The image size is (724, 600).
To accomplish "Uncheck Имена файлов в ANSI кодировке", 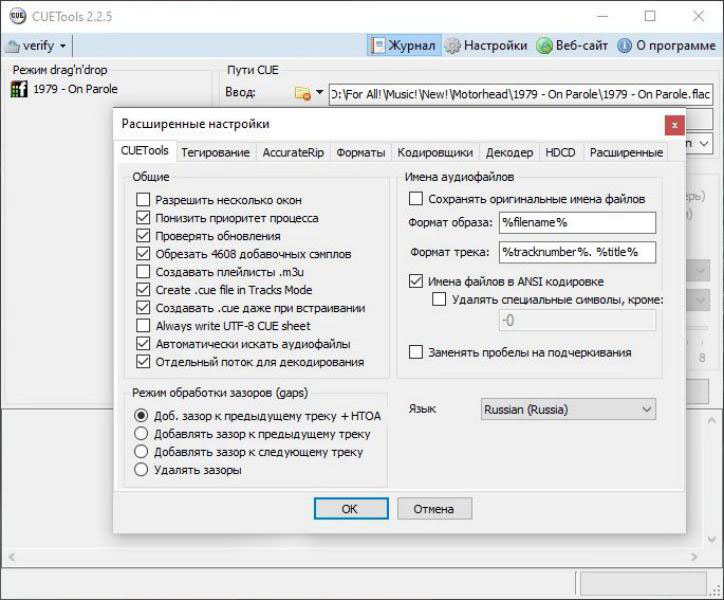I will point(416,281).
